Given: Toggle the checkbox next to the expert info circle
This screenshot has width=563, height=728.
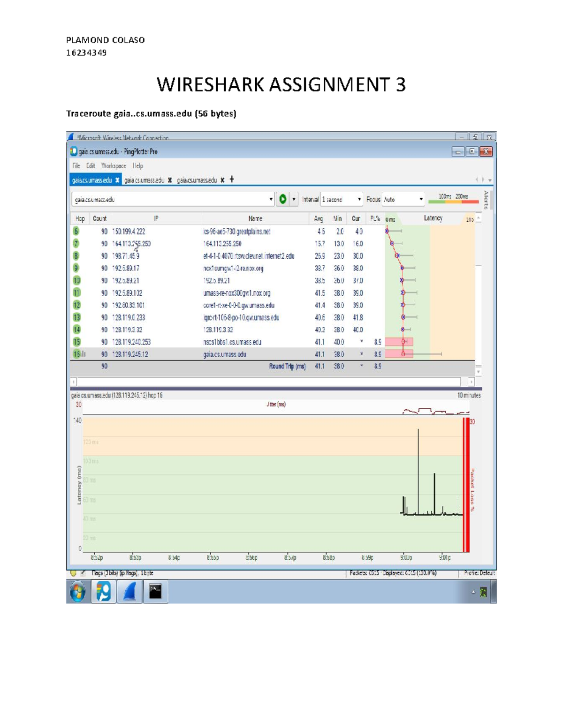Looking at the screenshot, I should point(82,572).
